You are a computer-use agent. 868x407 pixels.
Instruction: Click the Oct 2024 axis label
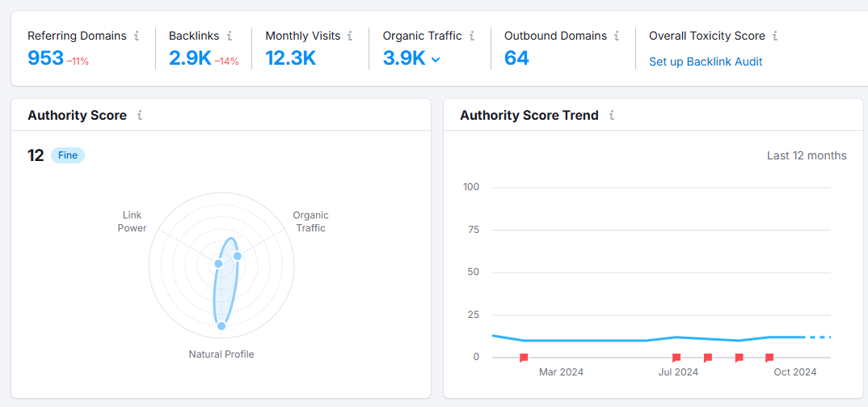pyautogui.click(x=795, y=372)
